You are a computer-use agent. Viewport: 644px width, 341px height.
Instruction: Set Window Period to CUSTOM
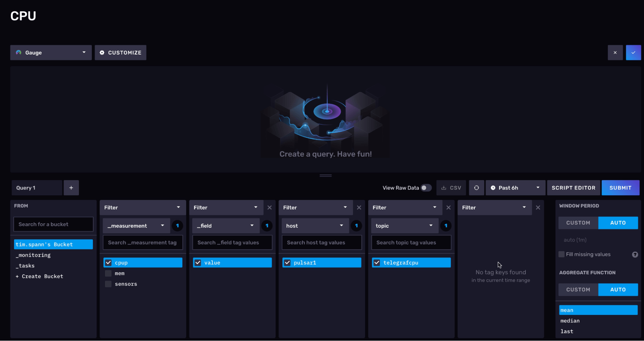(578, 223)
